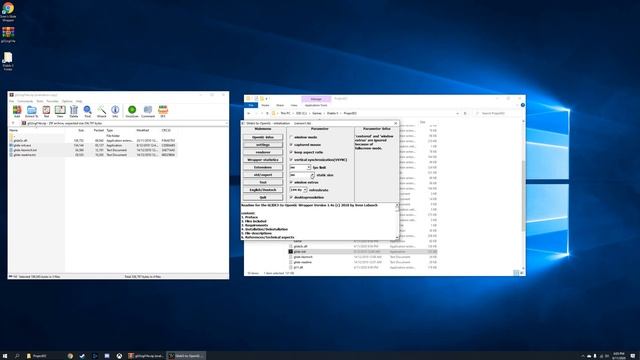
Task: Open the refreshrate dropdown
Action: tap(305, 190)
